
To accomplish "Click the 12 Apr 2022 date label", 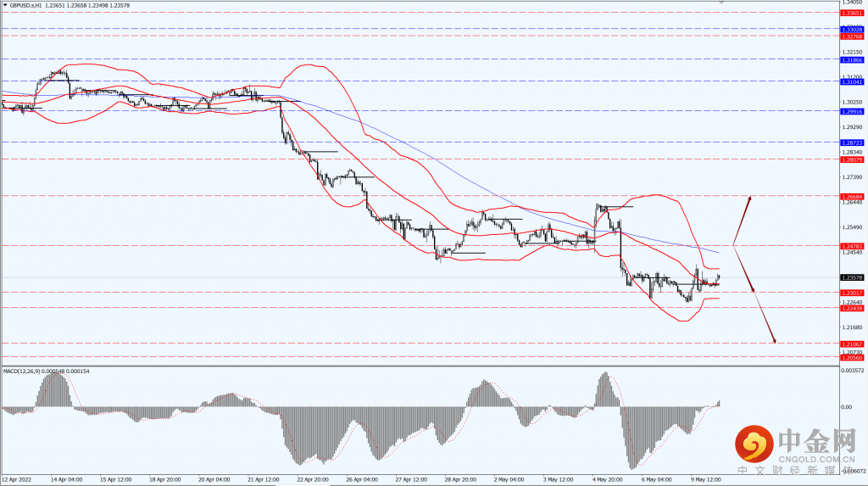I will [x=17, y=480].
